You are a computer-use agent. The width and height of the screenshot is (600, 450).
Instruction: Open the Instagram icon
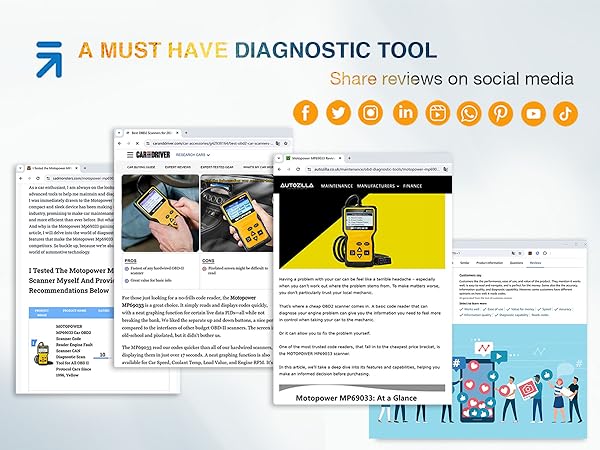tap(372, 113)
